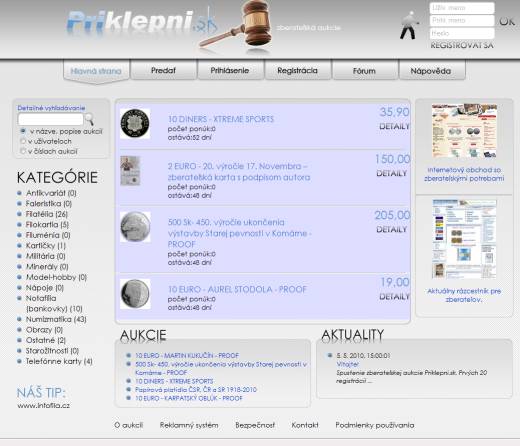Screen dimensions: 520x446
Task: Open the 500 Sk coin thumbnail
Action: tap(135, 227)
